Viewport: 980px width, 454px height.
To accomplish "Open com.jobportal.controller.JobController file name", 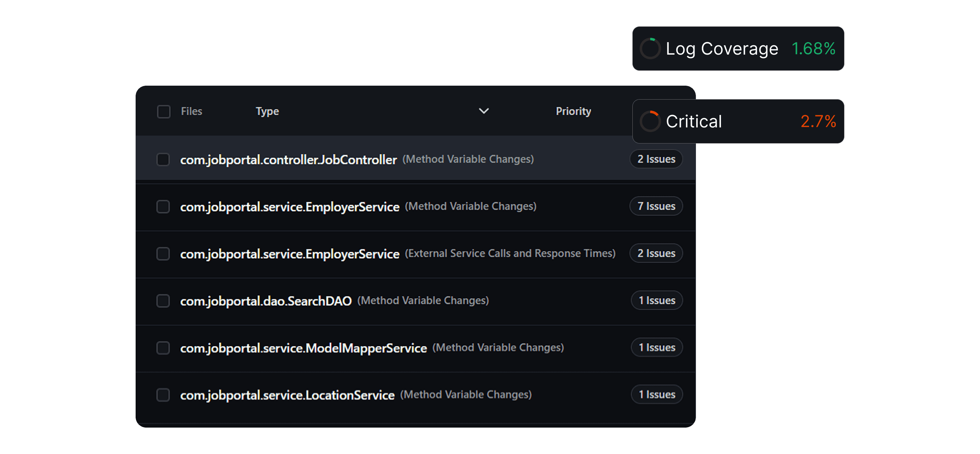I will tap(288, 160).
